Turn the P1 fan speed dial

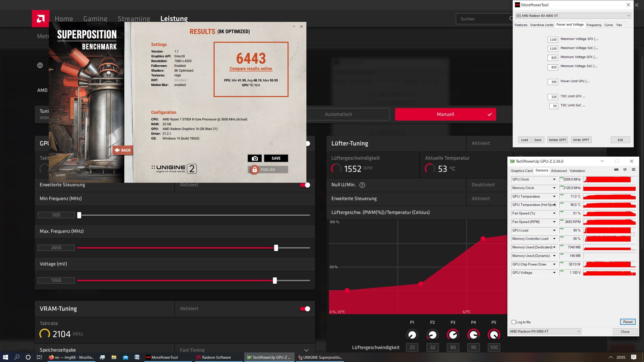[412, 335]
